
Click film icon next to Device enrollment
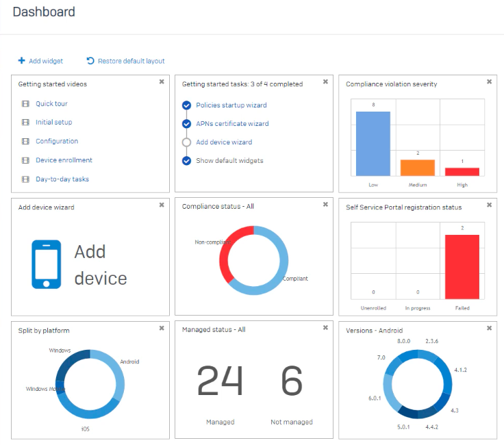(x=25, y=160)
